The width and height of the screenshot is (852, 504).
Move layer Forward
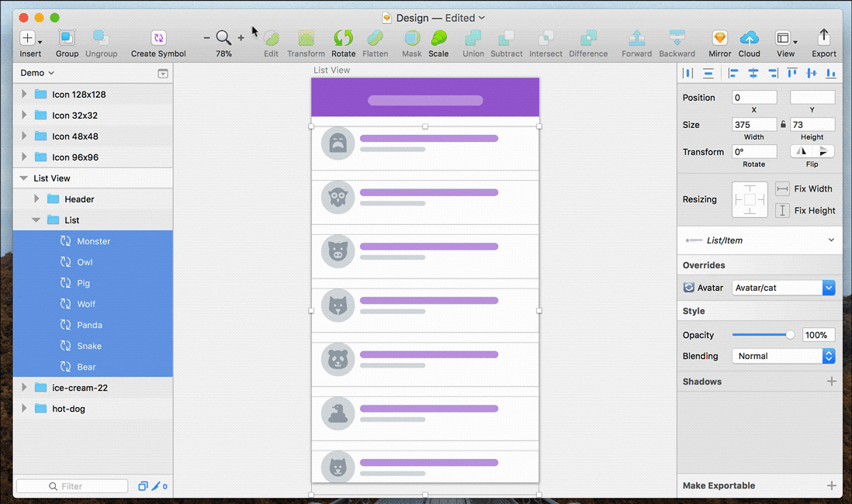click(637, 38)
